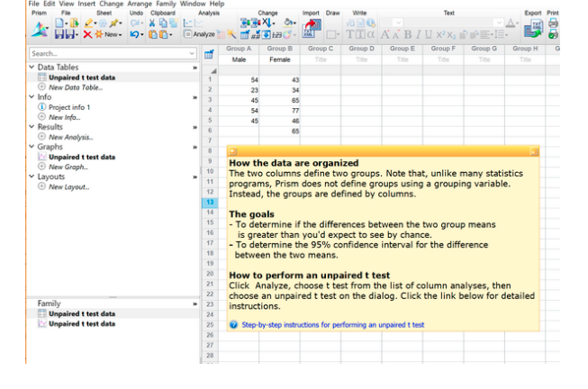
Task: Select row 13 header
Action: (210, 203)
